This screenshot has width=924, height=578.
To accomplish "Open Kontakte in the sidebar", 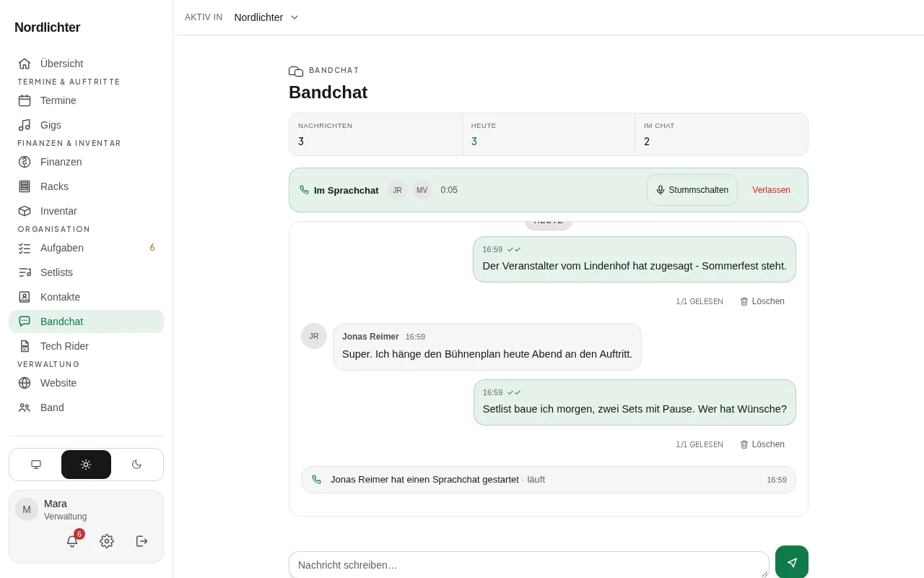I will 87,297.
